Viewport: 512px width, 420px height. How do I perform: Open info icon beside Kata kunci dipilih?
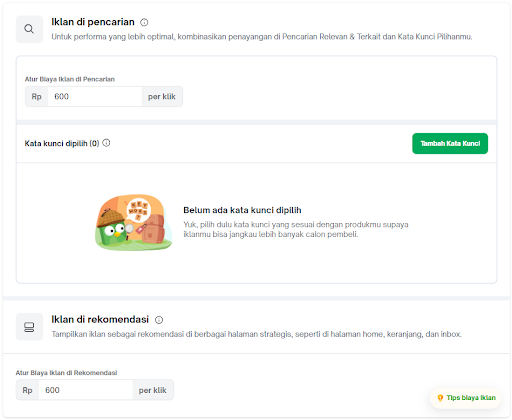point(106,143)
